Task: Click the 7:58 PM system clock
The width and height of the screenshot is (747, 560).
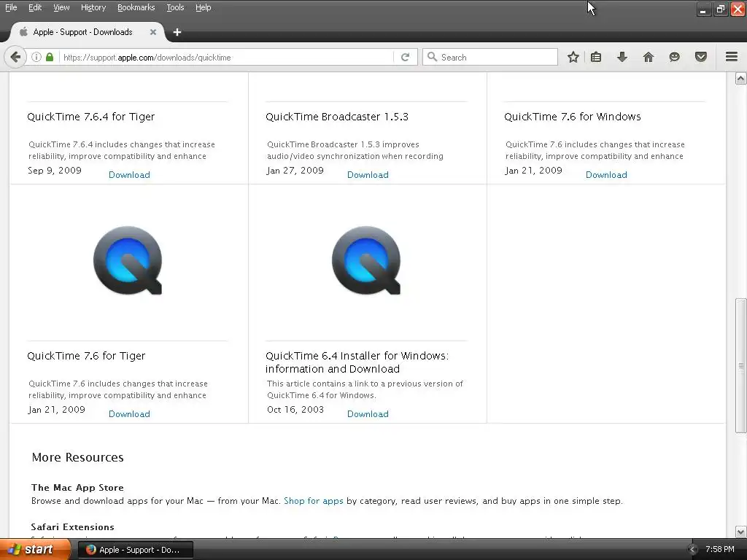Action: coord(720,549)
